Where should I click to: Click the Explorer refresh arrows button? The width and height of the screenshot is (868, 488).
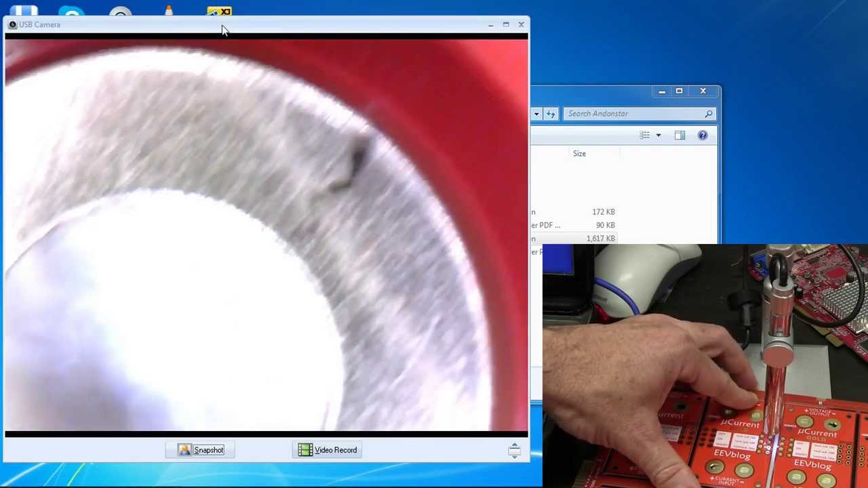point(551,114)
